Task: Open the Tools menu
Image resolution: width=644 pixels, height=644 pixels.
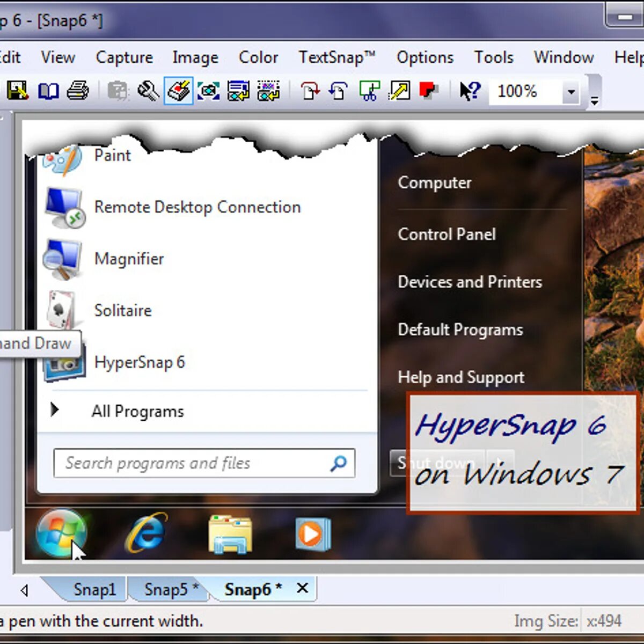Action: 494,57
